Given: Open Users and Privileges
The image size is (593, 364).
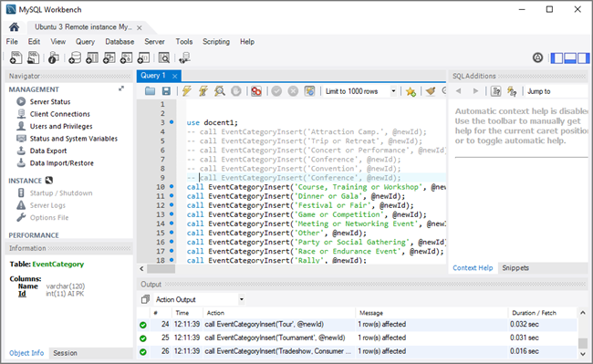Looking at the screenshot, I should (61, 126).
